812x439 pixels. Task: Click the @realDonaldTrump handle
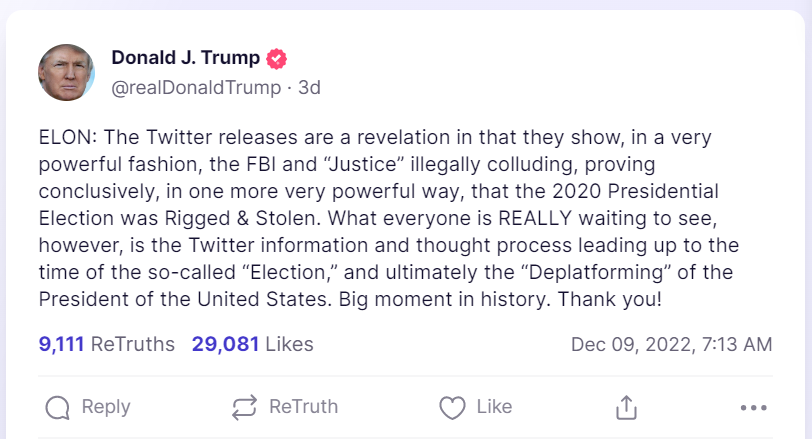[196, 88]
